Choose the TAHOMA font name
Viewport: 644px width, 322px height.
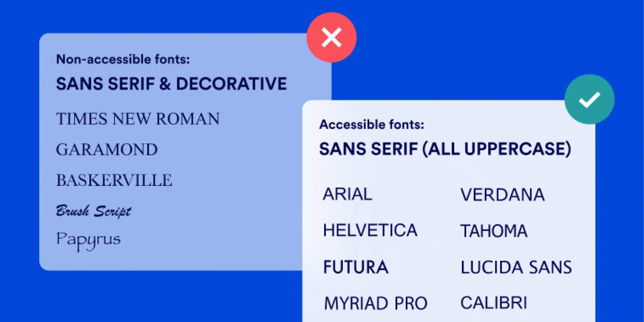(x=494, y=231)
